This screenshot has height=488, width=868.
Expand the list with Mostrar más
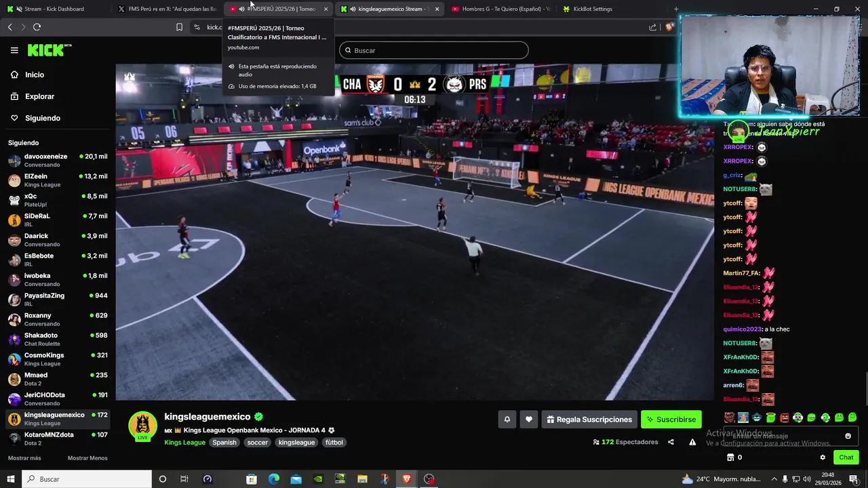pos(24,458)
